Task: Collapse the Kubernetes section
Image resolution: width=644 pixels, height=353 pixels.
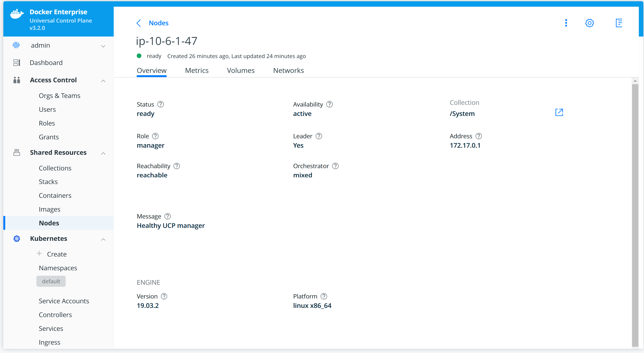Action: pos(103,239)
